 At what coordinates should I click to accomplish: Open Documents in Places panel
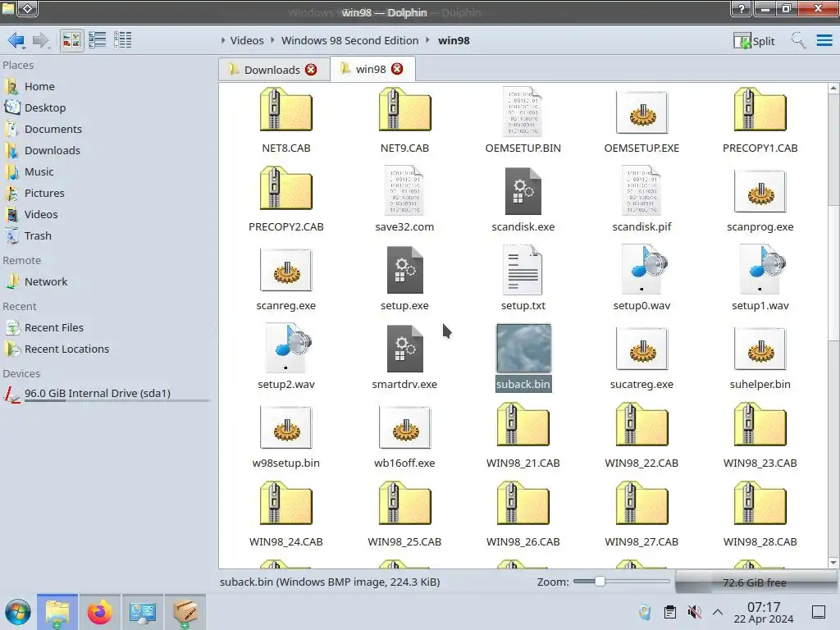tap(53, 129)
